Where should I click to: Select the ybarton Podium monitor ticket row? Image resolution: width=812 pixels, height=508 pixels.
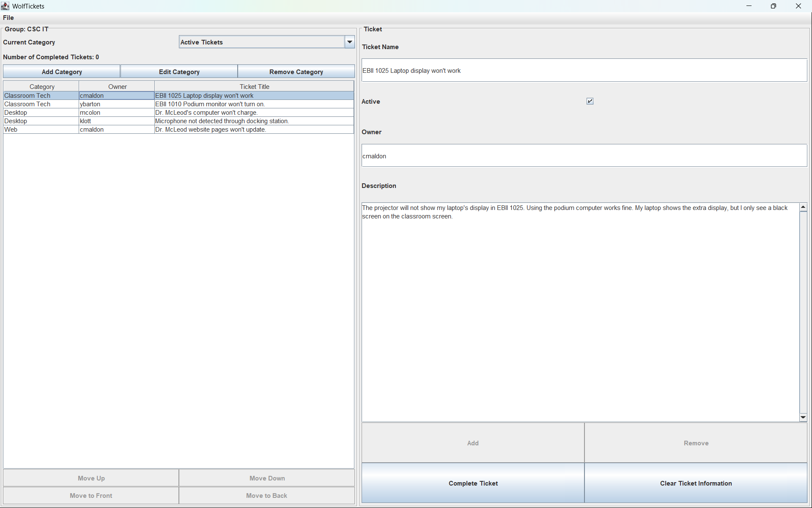(210, 104)
